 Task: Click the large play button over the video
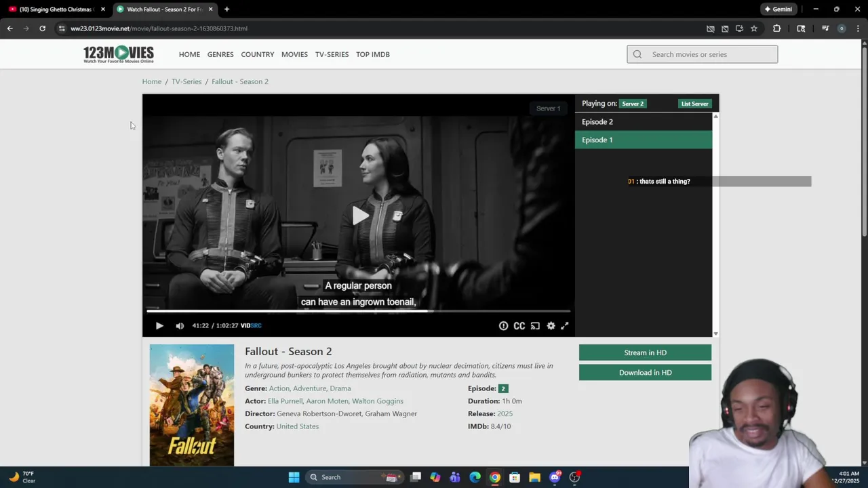click(x=361, y=216)
